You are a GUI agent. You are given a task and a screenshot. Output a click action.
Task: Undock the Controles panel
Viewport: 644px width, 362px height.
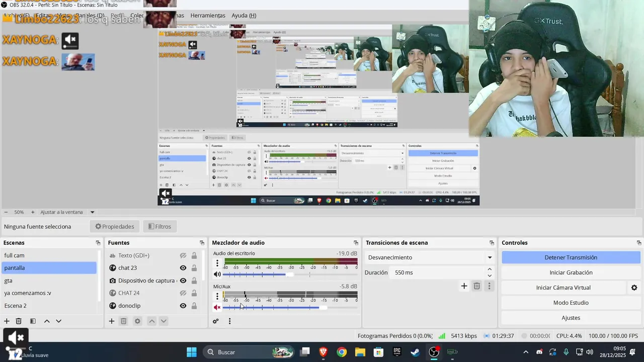[639, 243]
